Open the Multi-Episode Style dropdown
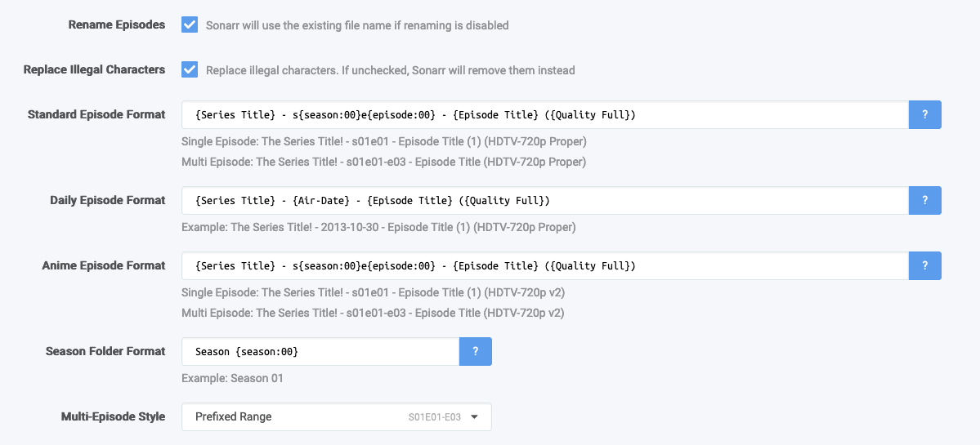Image resolution: width=980 pixels, height=445 pixels. click(336, 417)
